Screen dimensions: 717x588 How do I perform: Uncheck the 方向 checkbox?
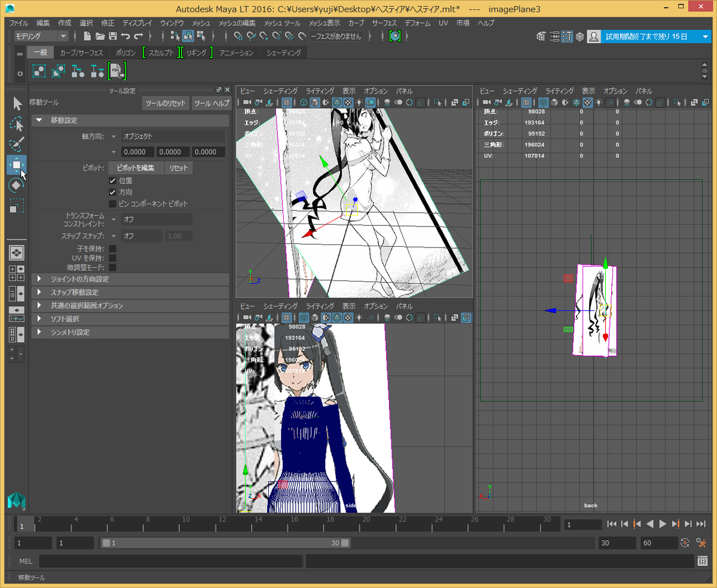tap(112, 192)
